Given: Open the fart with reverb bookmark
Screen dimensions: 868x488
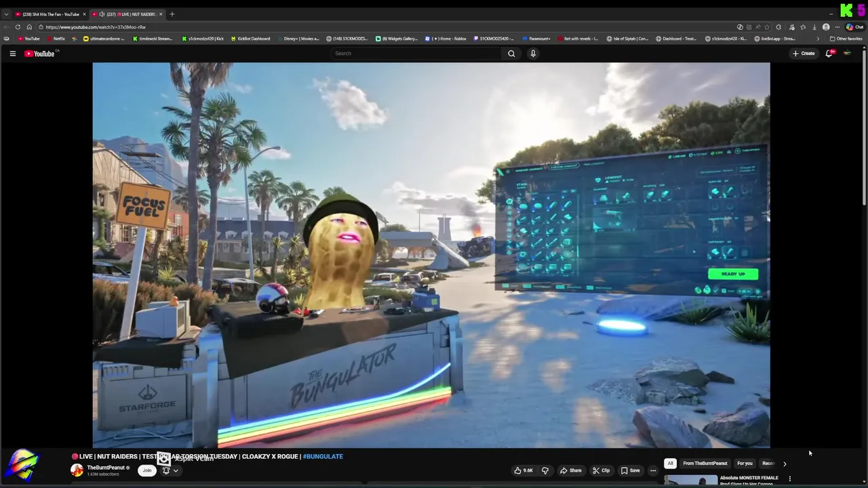Looking at the screenshot, I should pos(578,39).
